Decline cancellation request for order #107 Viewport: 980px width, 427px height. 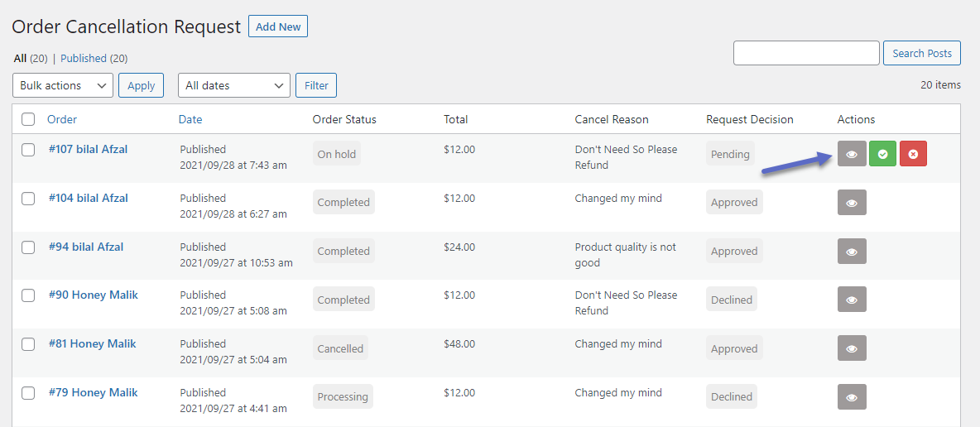(x=913, y=154)
